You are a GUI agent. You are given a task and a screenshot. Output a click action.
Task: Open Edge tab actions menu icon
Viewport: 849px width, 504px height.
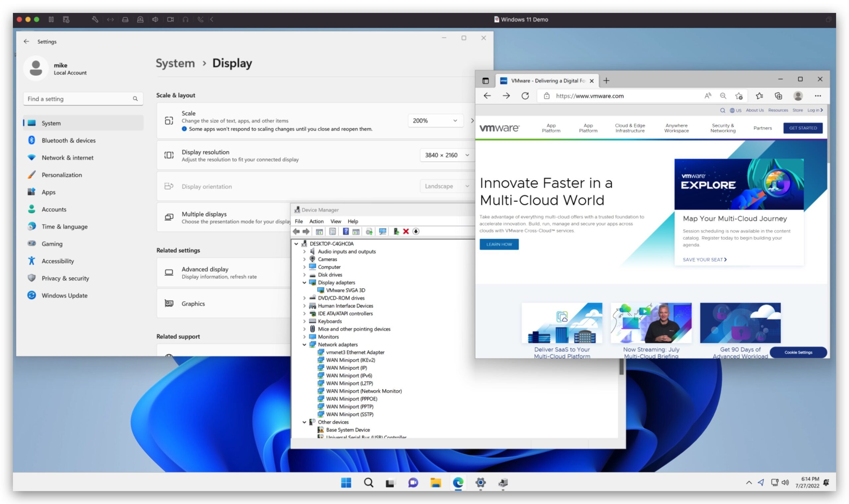point(486,81)
